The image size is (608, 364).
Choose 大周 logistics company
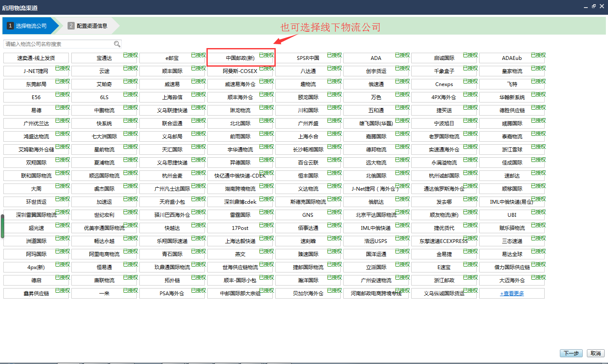[36, 189]
